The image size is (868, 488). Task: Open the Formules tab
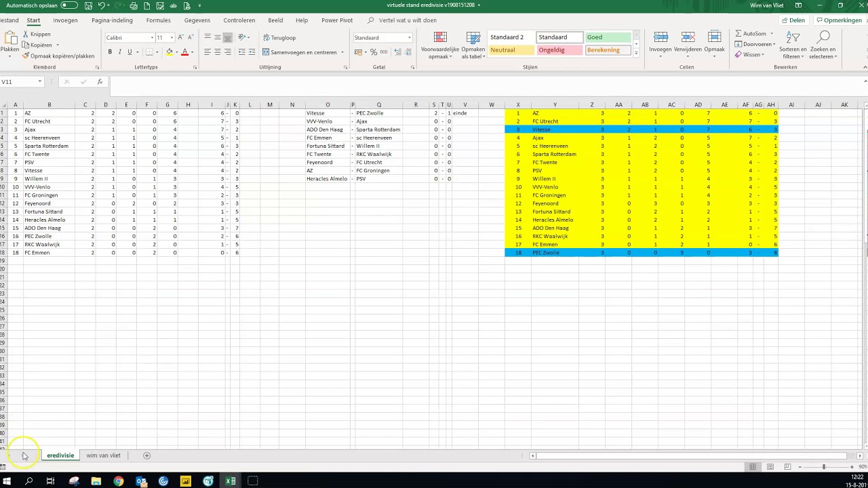pos(158,20)
